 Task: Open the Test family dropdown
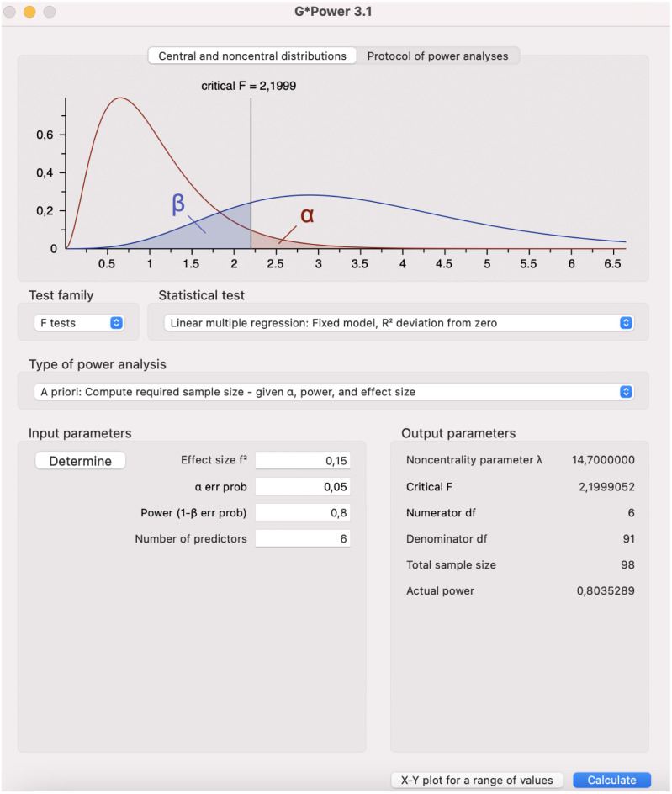(x=79, y=323)
